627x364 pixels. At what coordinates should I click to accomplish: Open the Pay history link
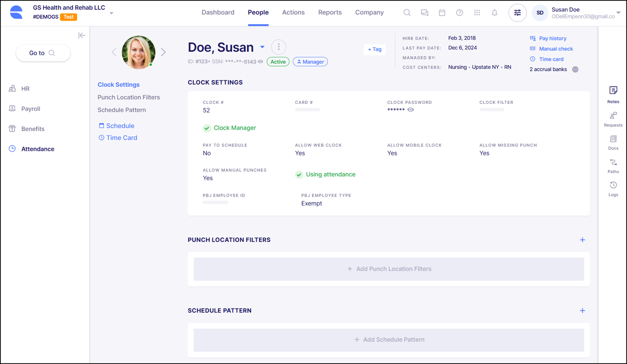(553, 38)
